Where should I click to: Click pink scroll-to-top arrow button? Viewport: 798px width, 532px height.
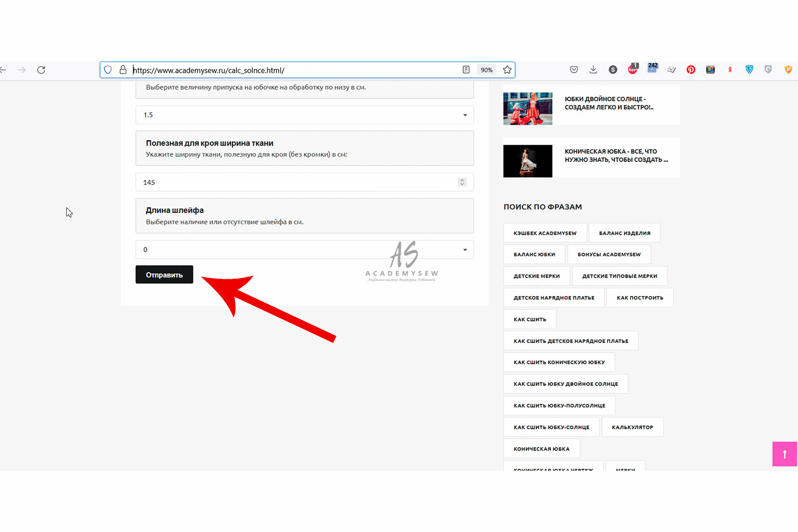(785, 454)
